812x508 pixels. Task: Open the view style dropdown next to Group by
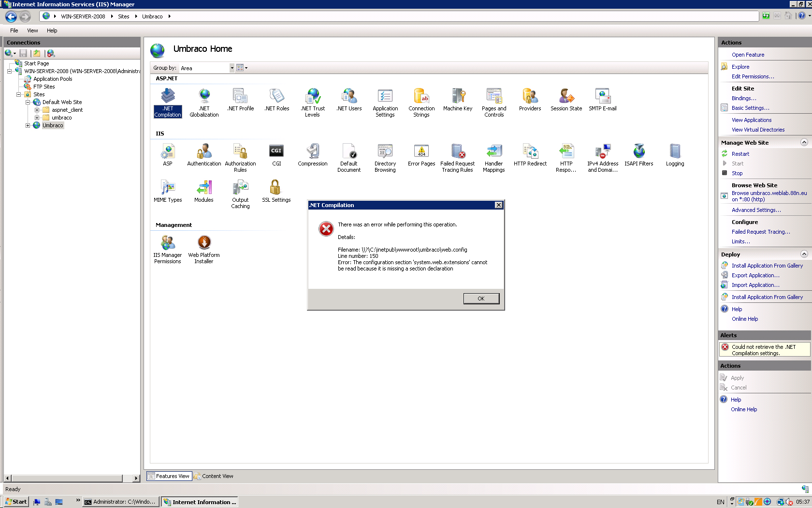click(242, 68)
